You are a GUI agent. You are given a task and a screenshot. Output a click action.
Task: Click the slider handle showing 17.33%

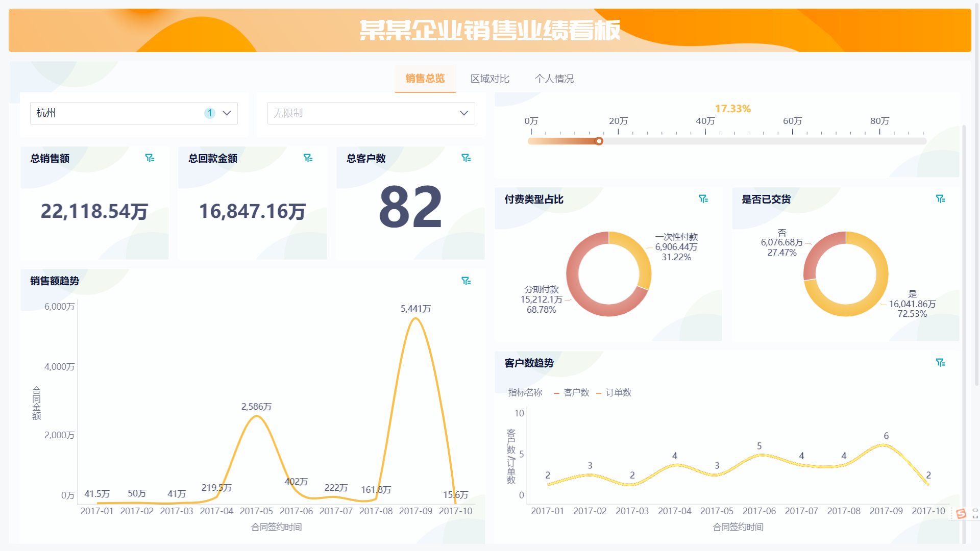(599, 141)
